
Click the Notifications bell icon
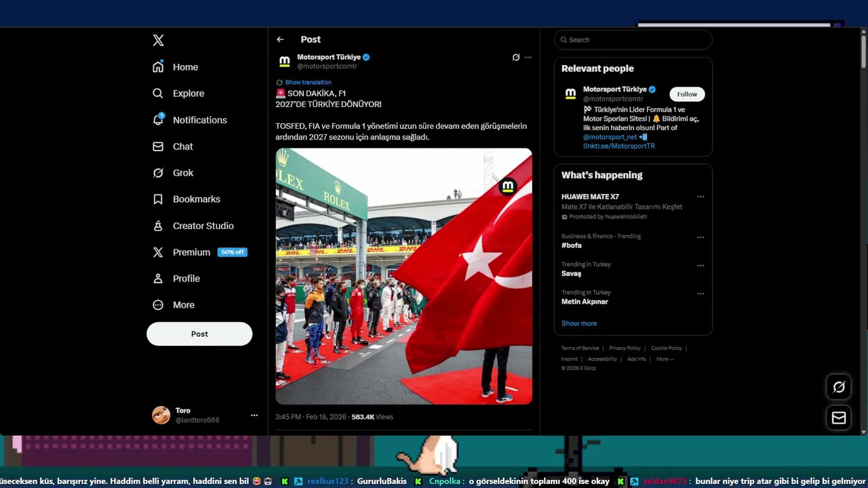[x=158, y=120]
